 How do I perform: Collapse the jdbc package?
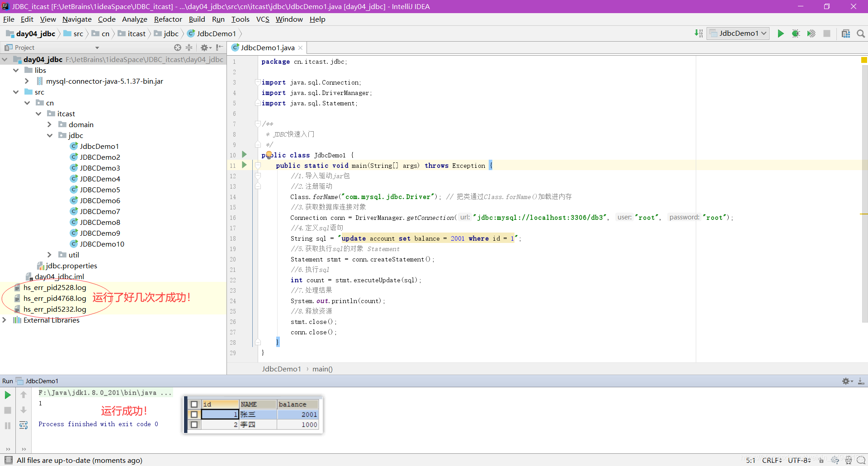click(x=49, y=135)
